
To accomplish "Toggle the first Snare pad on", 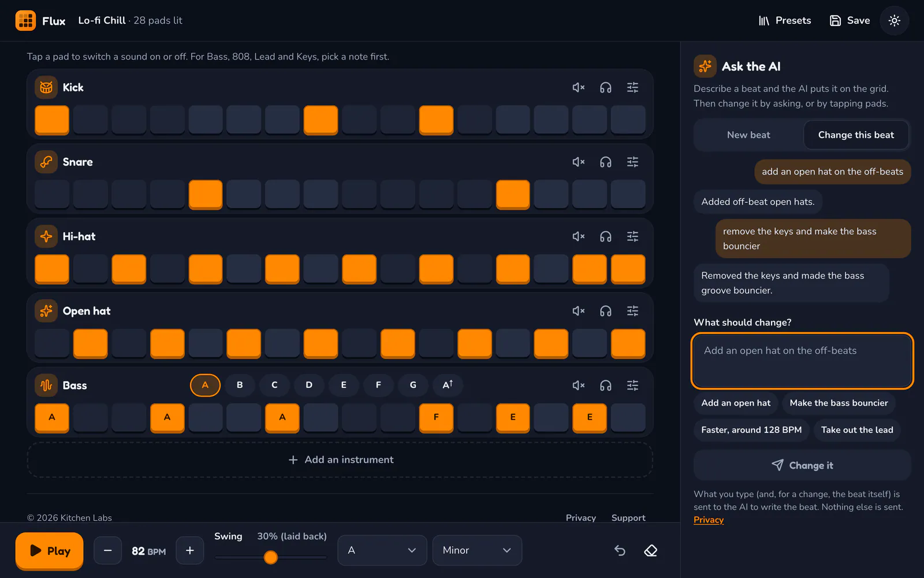I will pyautogui.click(x=52, y=194).
